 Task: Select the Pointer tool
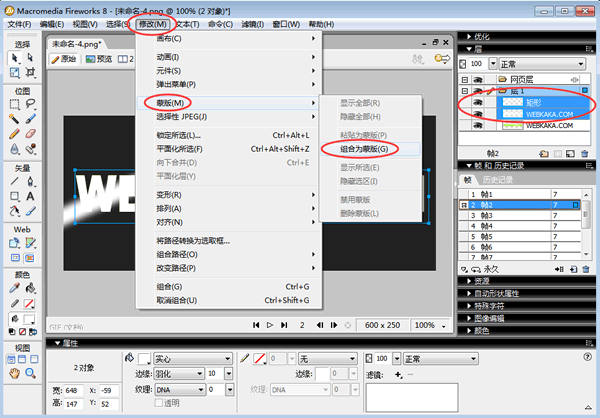click(15, 58)
